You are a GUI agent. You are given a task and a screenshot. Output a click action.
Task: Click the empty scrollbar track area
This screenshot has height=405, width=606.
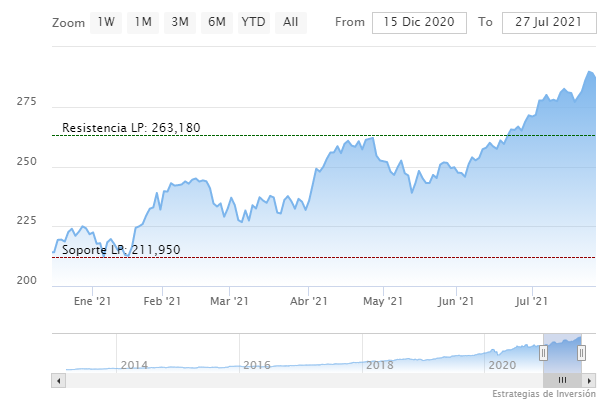[300, 380]
